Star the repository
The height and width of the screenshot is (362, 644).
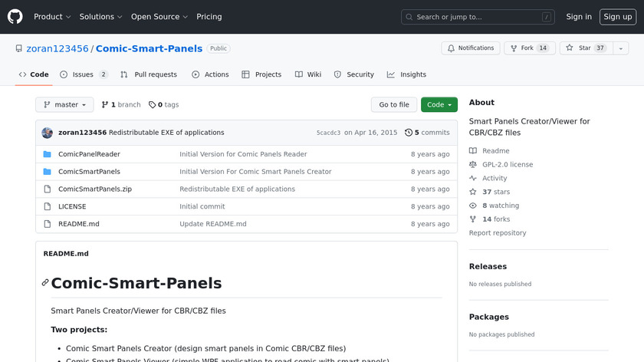(579, 48)
